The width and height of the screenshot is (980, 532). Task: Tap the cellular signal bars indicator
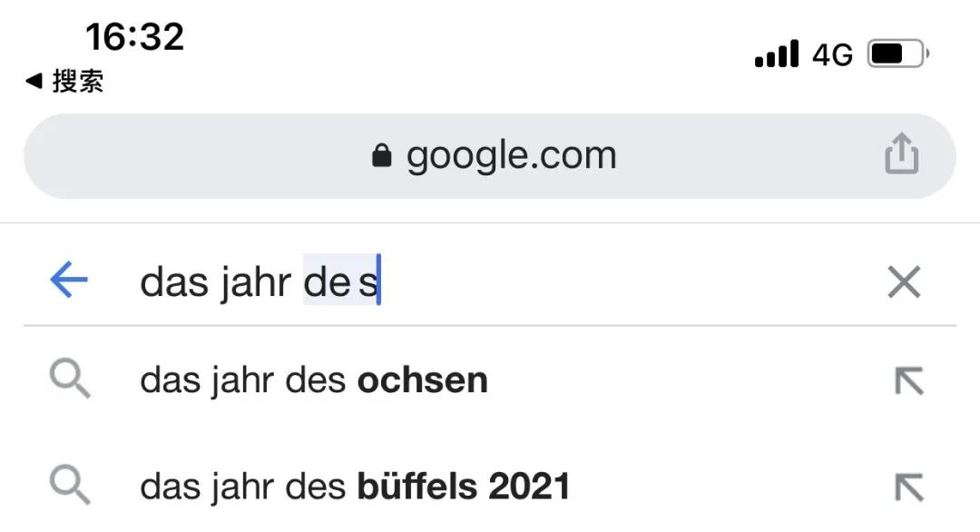pos(776,54)
